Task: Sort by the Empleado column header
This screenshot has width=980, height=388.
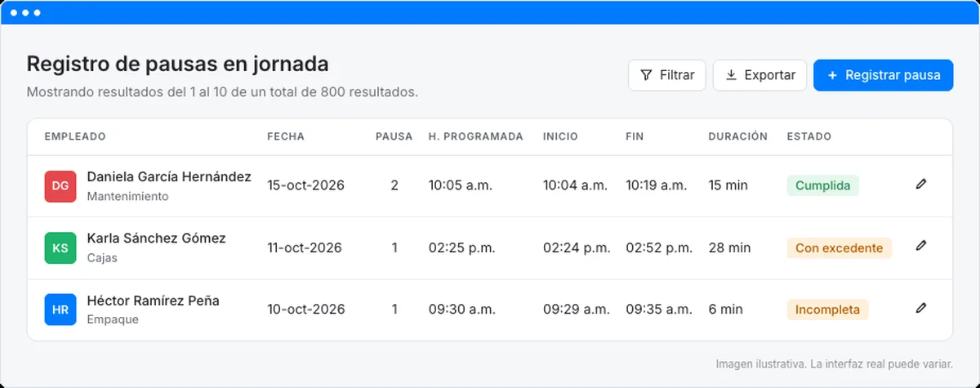Action: click(75, 136)
